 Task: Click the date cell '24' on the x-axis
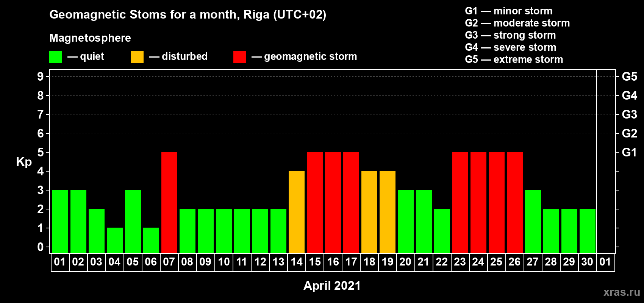click(478, 262)
